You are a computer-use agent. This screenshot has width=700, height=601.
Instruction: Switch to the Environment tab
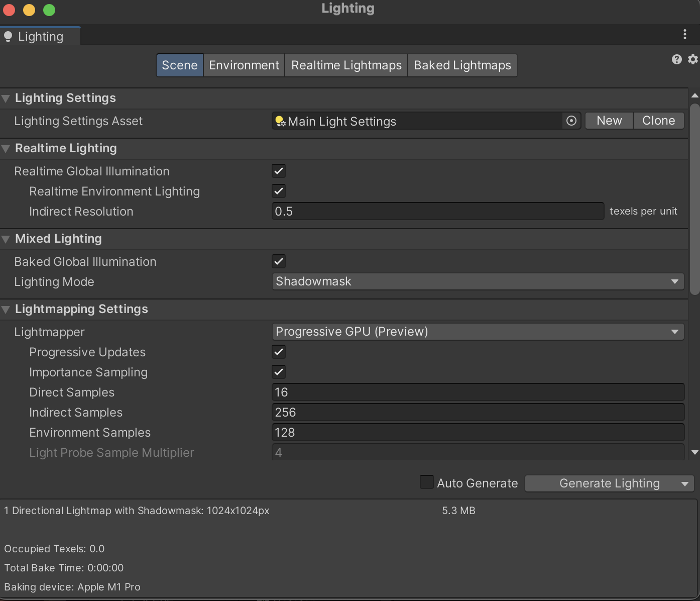click(x=244, y=65)
